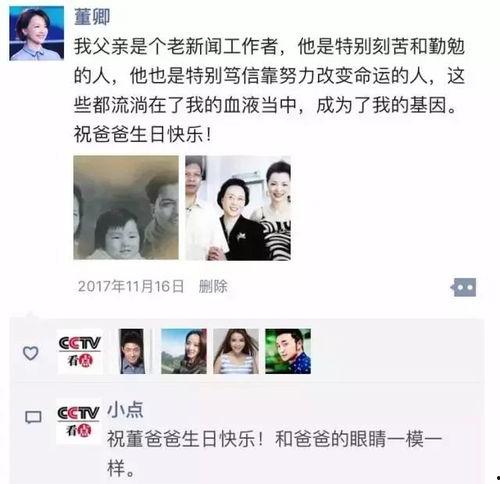Open 董卿's profile picture at top
500x484 pixels.
37,33
